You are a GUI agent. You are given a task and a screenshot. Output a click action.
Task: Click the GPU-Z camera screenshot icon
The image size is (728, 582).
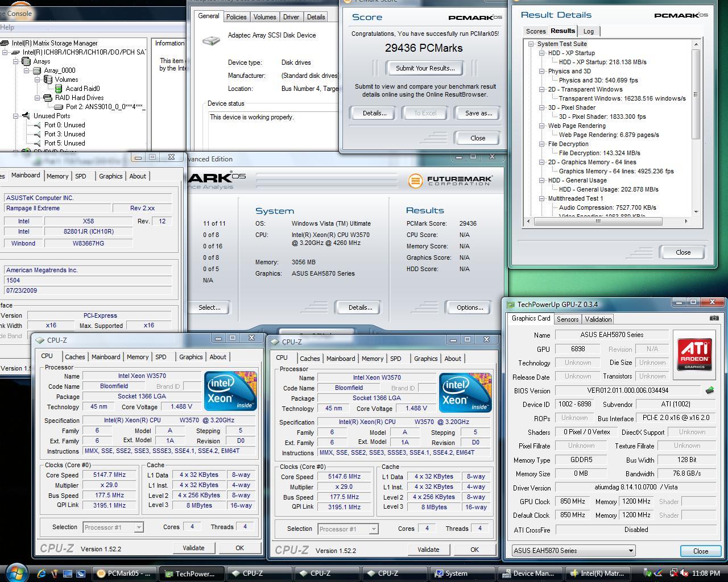[714, 318]
